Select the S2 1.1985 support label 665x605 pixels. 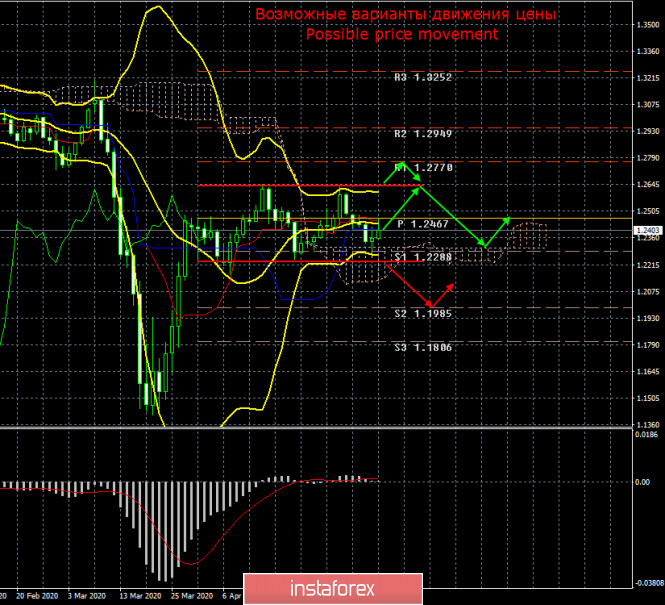423,313
